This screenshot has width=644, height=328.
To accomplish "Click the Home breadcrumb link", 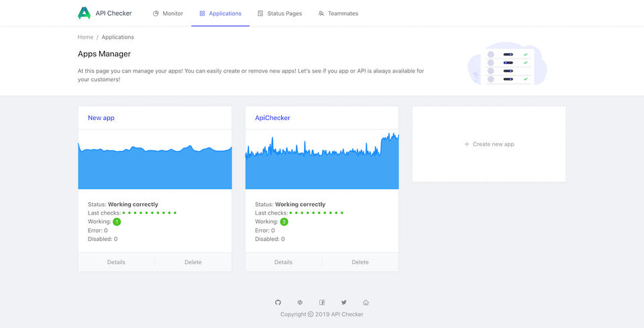I will point(85,37).
